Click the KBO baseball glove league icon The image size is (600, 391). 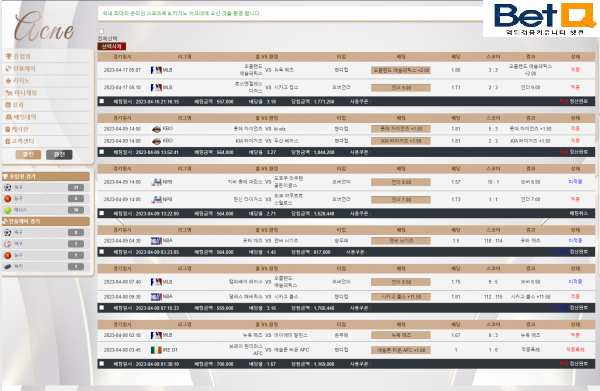point(156,129)
